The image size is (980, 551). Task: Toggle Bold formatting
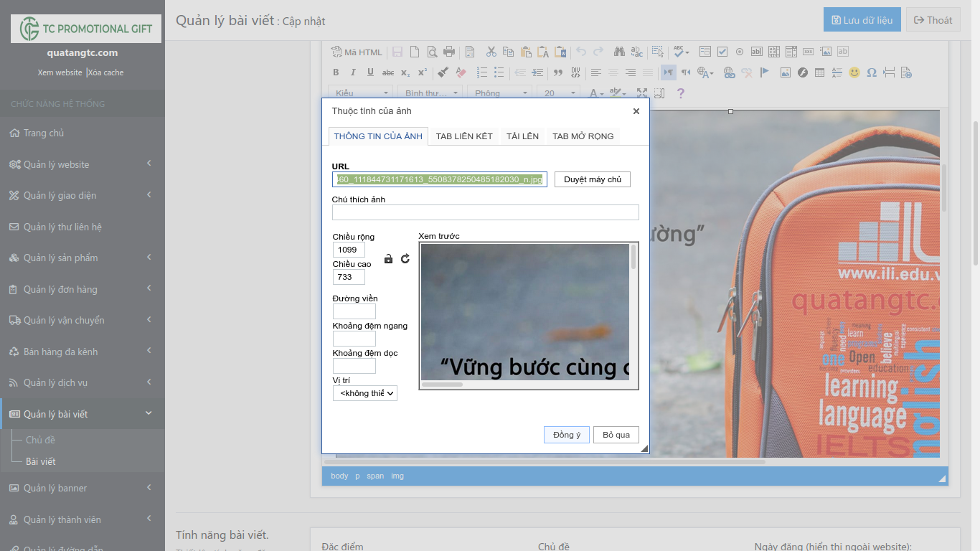[x=336, y=72]
